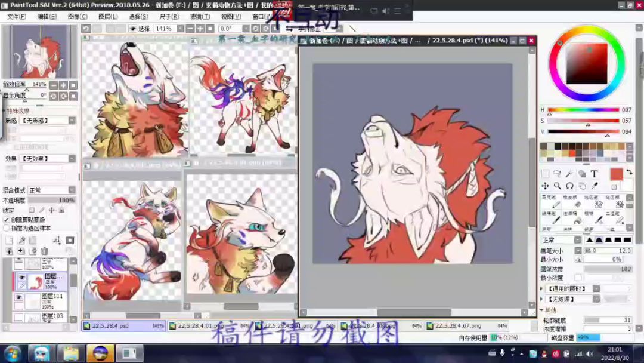This screenshot has width=644, height=363.
Task: Open the texture 质感 dropdown
Action: 72,121
